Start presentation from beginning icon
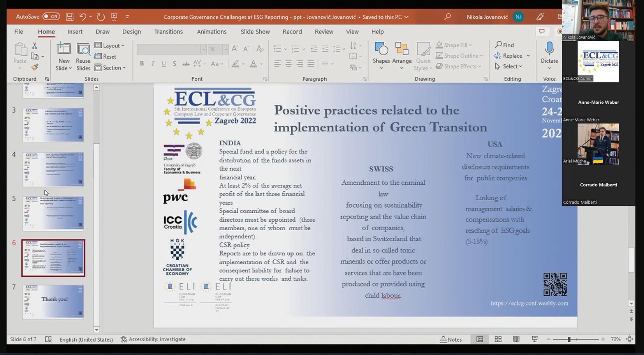644x355 pixels. (114, 17)
